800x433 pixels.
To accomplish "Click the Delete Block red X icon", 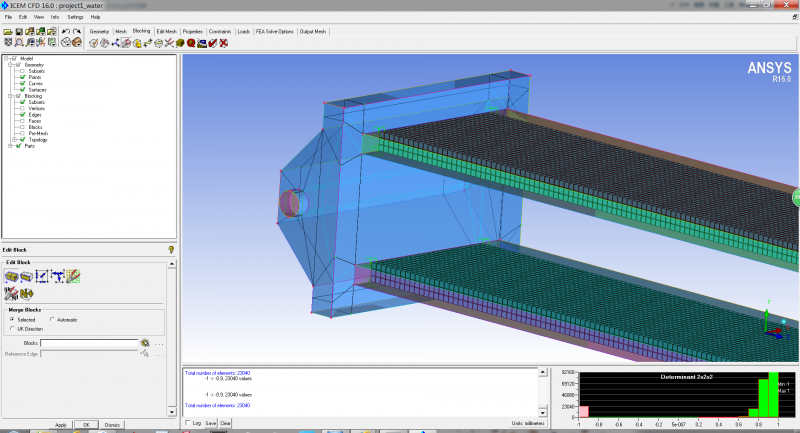I will pyautogui.click(x=223, y=43).
